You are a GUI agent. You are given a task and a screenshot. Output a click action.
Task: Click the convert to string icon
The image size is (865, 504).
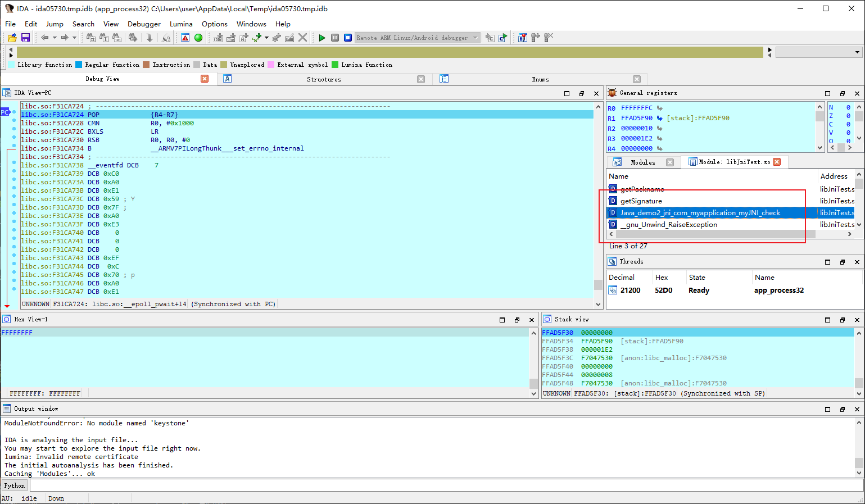(244, 38)
